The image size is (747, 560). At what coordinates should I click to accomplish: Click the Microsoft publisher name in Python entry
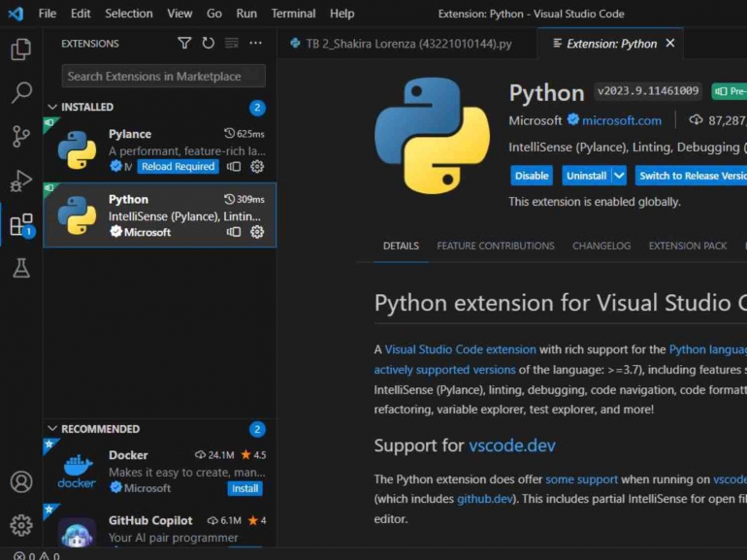tap(147, 232)
